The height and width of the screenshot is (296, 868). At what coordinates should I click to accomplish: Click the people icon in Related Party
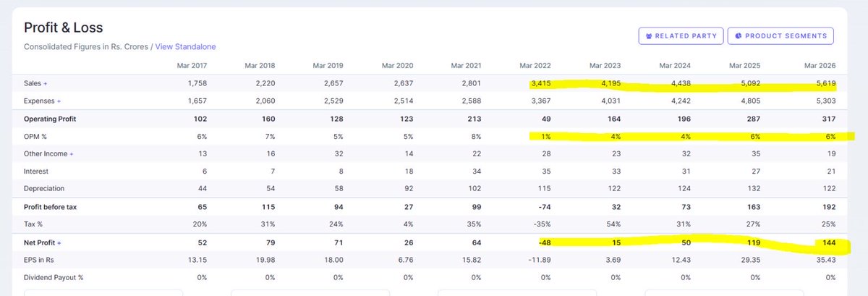[650, 35]
